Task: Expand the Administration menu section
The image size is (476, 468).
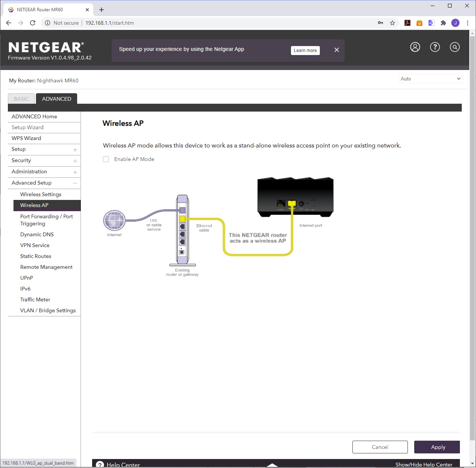Action: (x=44, y=172)
